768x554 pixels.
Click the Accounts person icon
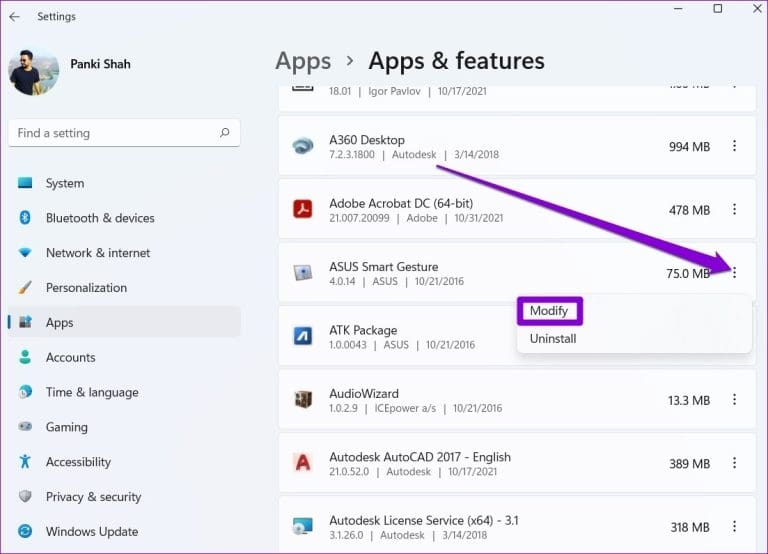(25, 357)
